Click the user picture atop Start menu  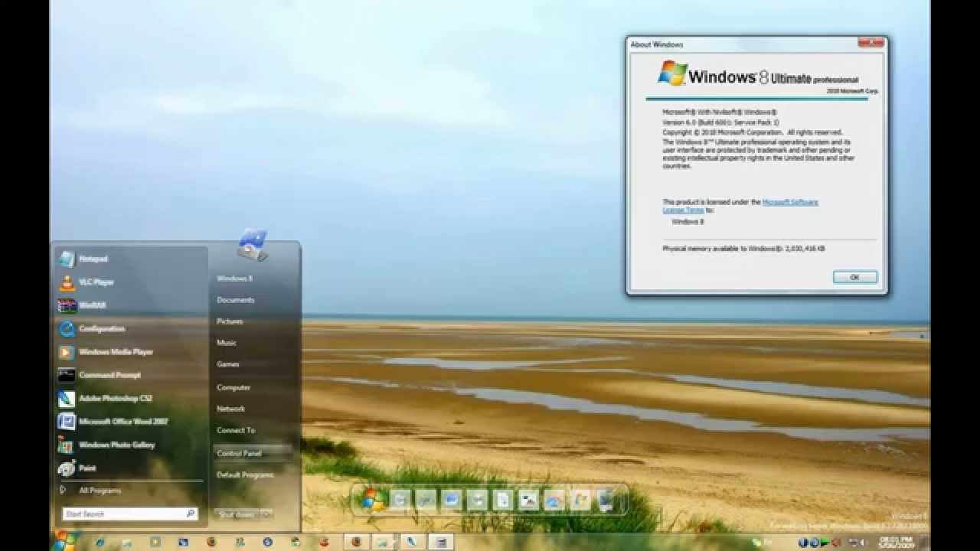(x=252, y=244)
